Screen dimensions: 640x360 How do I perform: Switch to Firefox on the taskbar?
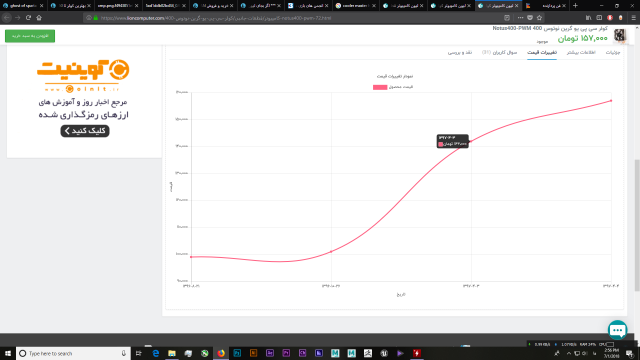[221, 353]
